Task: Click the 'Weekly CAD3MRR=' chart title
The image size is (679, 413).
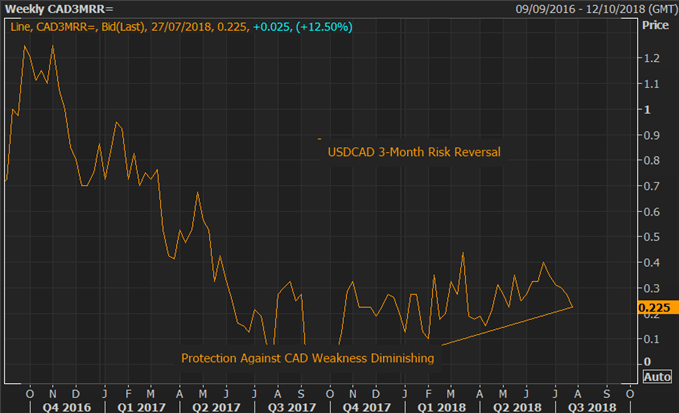Action: (59, 9)
